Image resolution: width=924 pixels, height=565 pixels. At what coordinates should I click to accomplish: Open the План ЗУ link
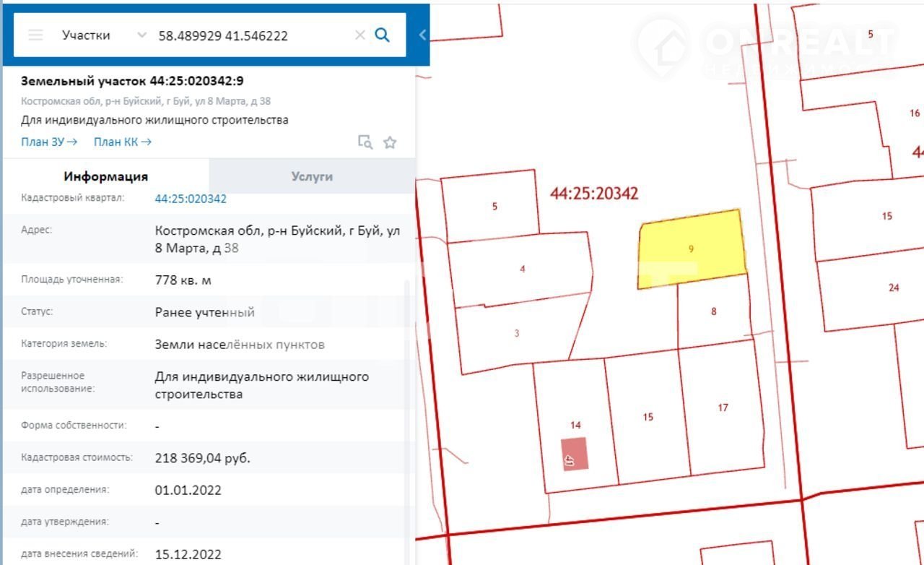(x=48, y=142)
